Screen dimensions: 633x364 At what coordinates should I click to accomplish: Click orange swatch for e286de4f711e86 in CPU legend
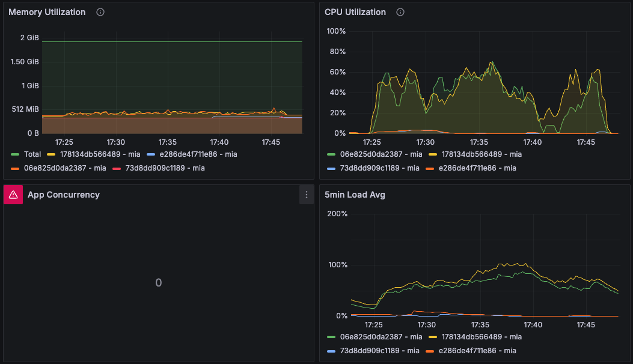click(x=429, y=168)
